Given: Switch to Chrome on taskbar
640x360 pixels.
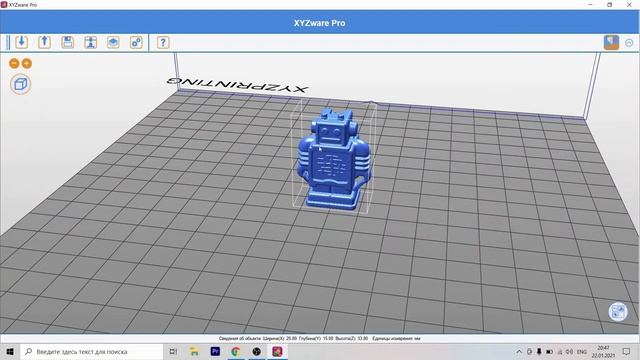Looking at the screenshot, I should pos(236,351).
